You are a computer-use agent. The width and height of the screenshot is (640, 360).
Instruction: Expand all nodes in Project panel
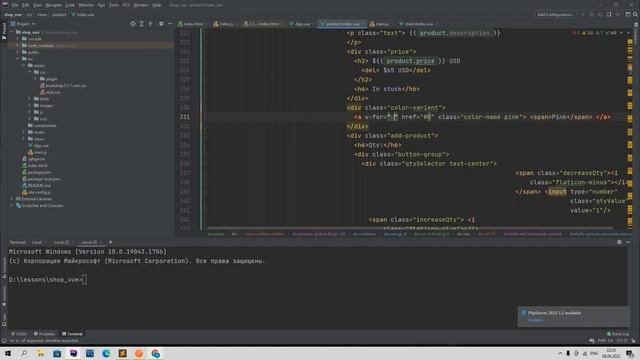coord(142,24)
